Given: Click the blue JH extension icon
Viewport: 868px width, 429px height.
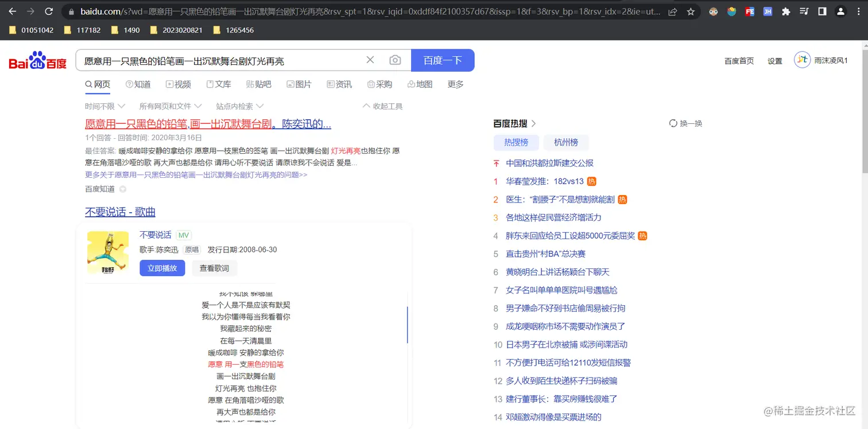Looking at the screenshot, I should (x=768, y=11).
